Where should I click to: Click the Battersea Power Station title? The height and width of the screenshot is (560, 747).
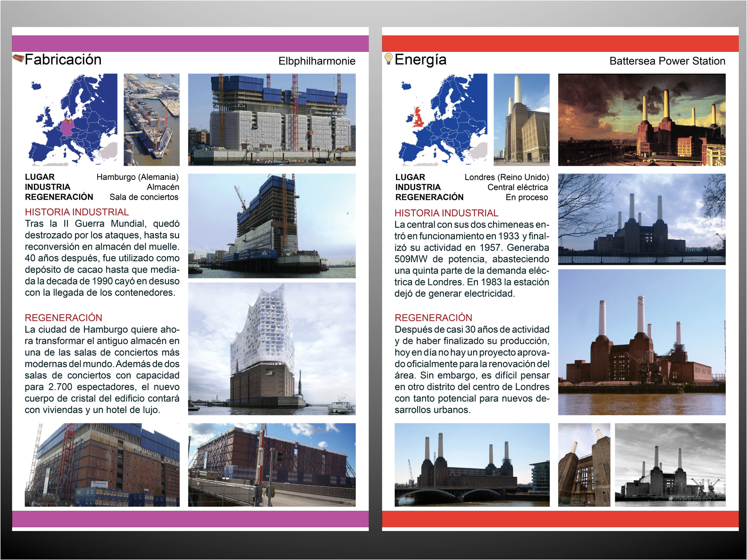(667, 61)
